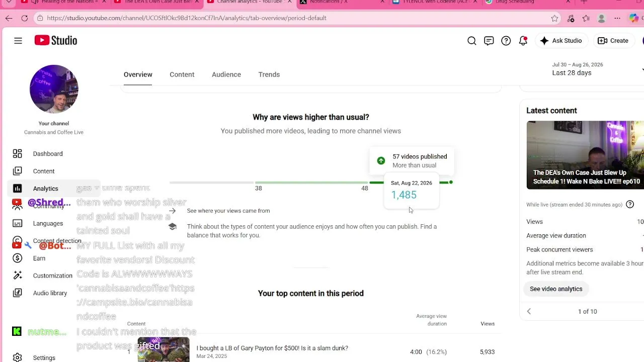
Task: Click the 'Latest content' heading
Action: coord(551,111)
